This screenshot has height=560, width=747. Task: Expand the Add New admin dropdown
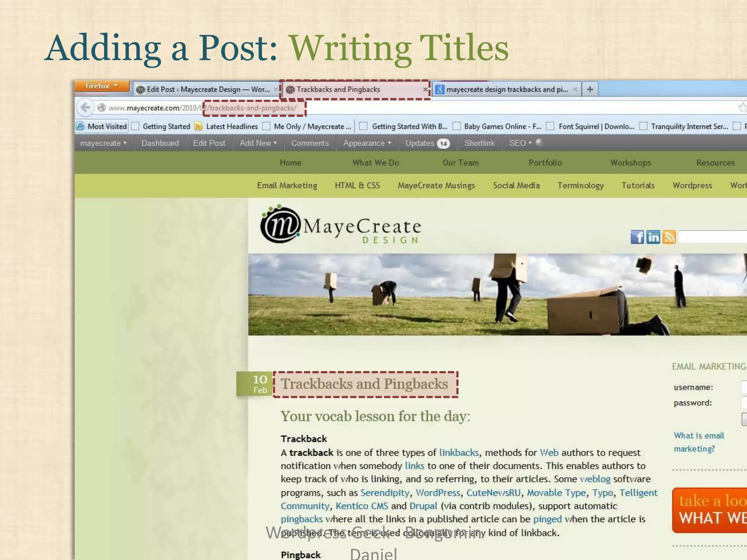click(258, 143)
